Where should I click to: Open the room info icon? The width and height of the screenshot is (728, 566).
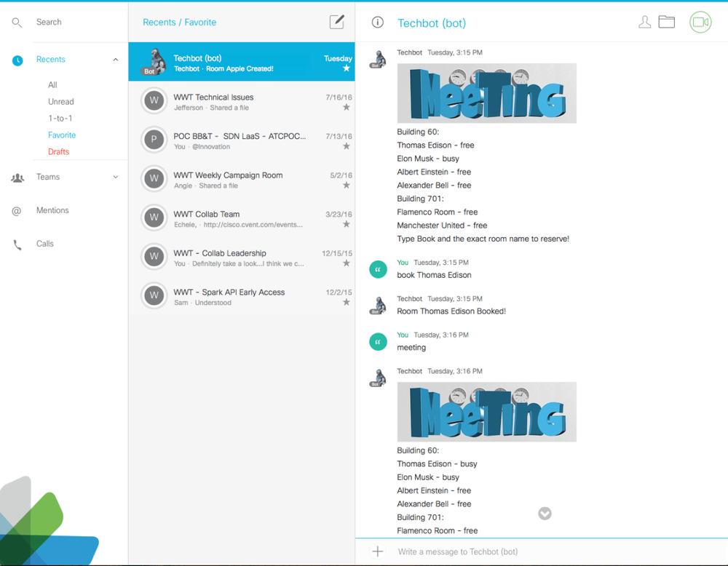(x=377, y=23)
